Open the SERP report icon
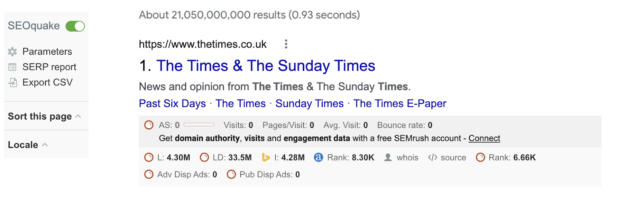 pyautogui.click(x=12, y=67)
